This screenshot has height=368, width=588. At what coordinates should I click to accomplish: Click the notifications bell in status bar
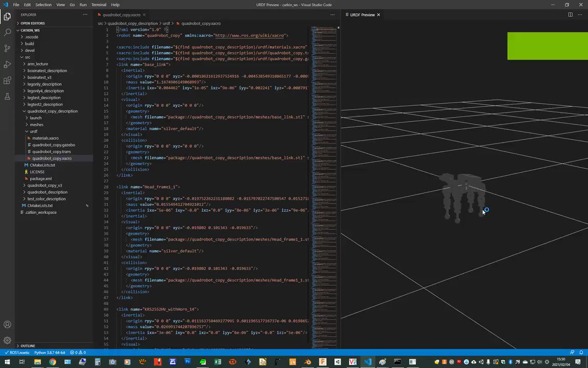(581, 352)
